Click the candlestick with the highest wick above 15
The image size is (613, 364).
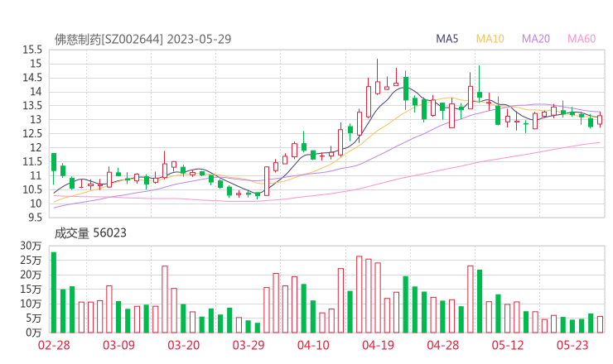click(377, 77)
